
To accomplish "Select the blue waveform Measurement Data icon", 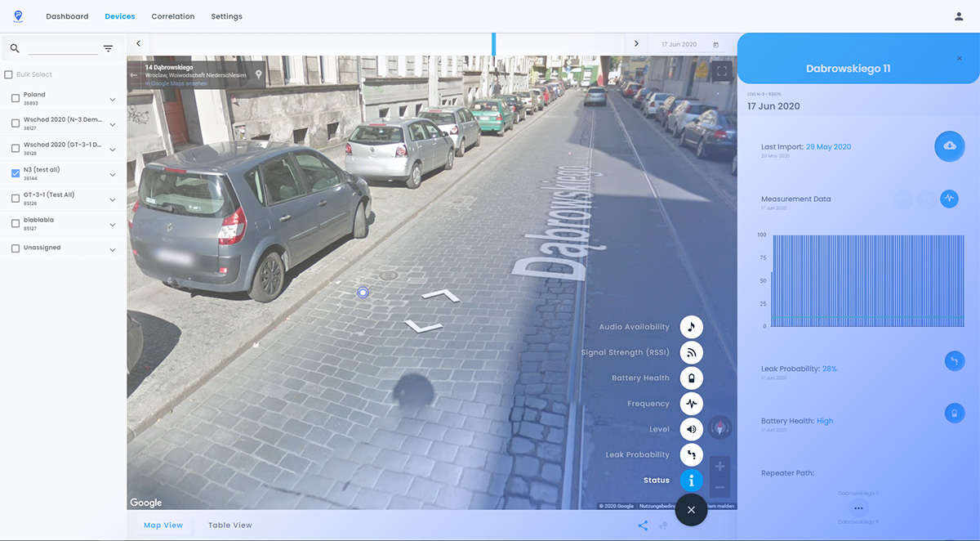I will tap(949, 198).
